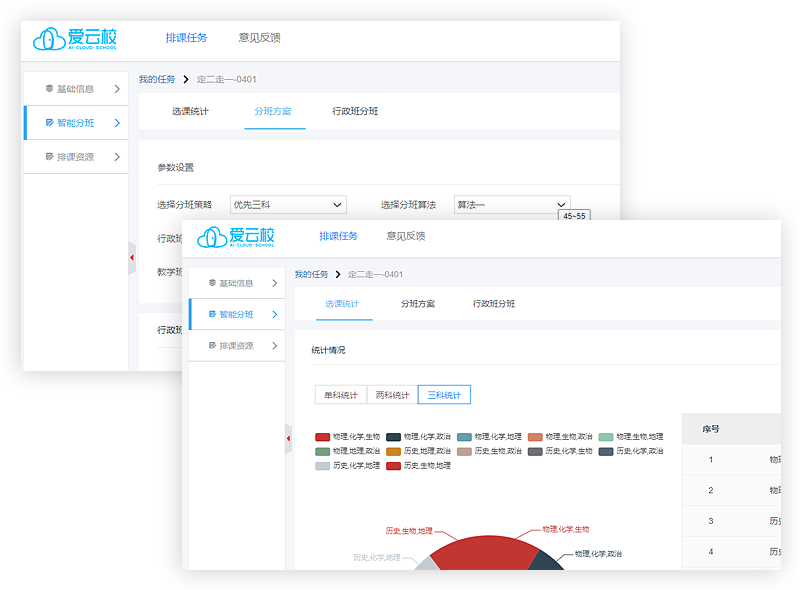Viewport: 800px width, 590px height.
Task: Click the 排课资源 sidebar icon in the back window
Action: pyautogui.click(x=50, y=157)
